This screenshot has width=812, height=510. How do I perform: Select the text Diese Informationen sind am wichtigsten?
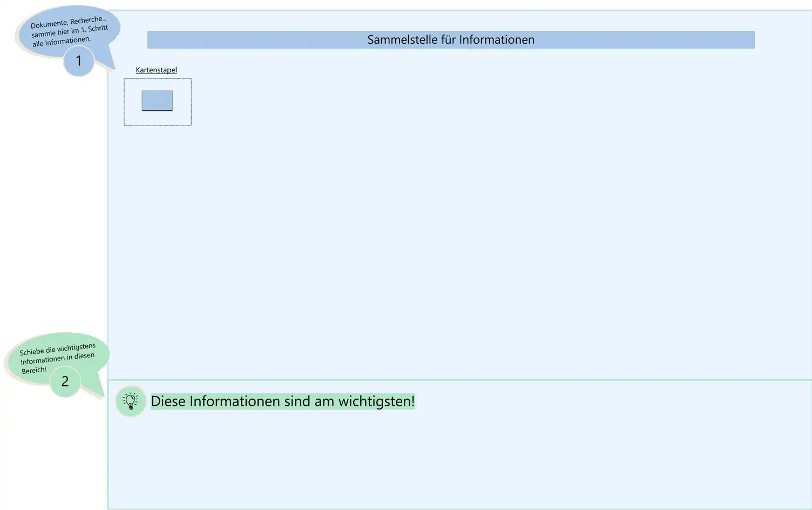coord(282,401)
